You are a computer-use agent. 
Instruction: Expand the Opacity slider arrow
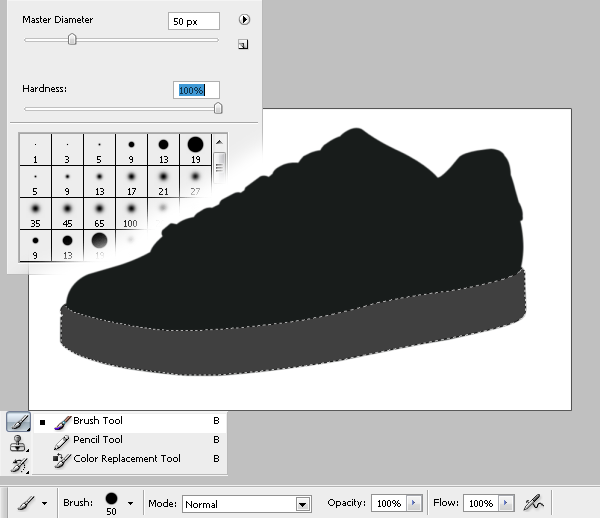(x=415, y=503)
